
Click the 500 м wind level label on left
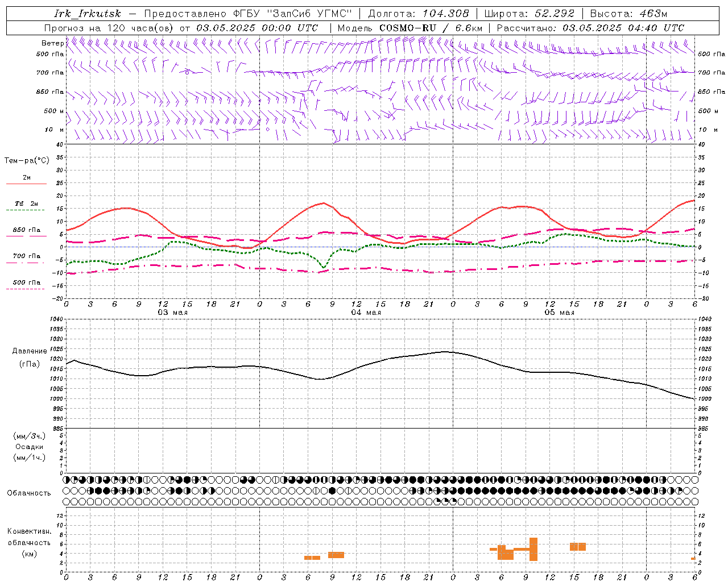point(54,111)
